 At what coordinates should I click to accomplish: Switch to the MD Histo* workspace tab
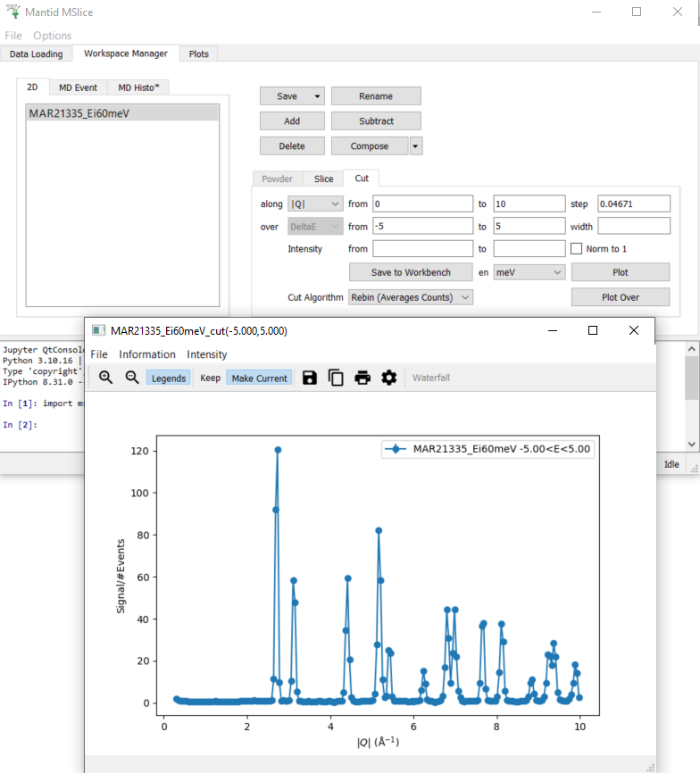click(138, 87)
